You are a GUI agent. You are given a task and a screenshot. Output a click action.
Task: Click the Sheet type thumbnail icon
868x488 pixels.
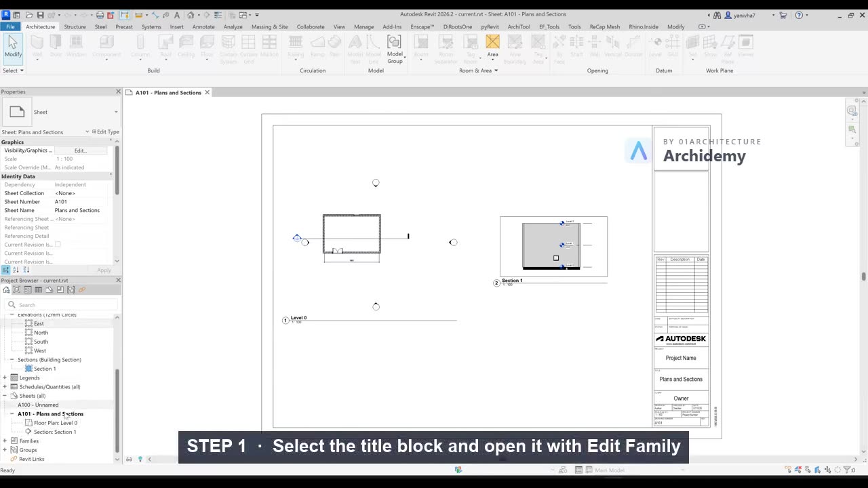17,112
